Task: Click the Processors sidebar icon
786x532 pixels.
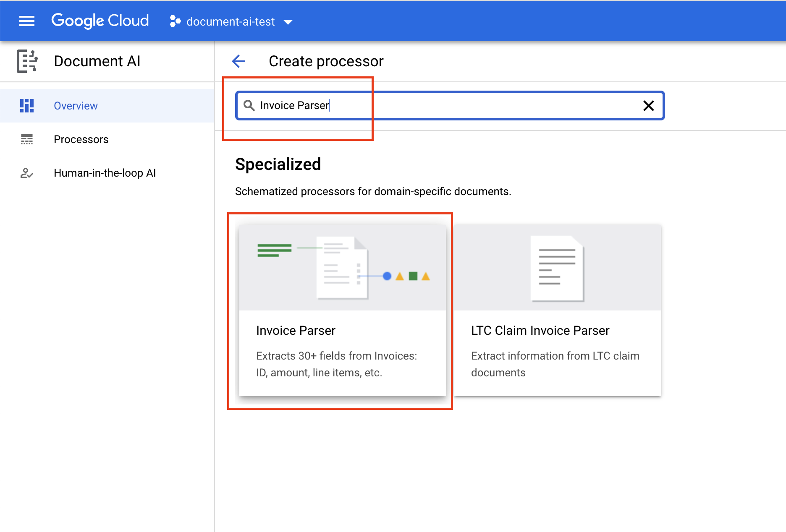Action: pyautogui.click(x=26, y=139)
